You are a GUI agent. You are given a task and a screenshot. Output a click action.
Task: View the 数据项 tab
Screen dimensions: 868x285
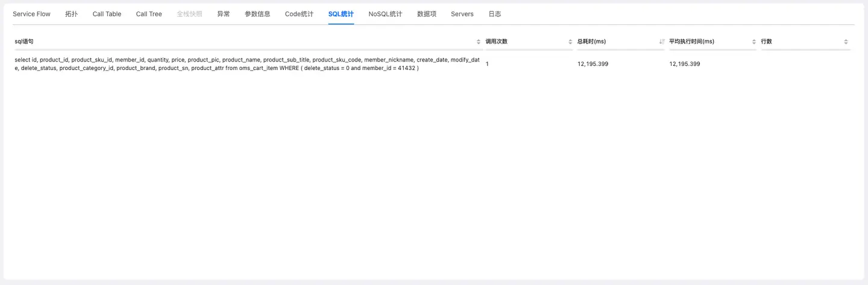pos(426,14)
